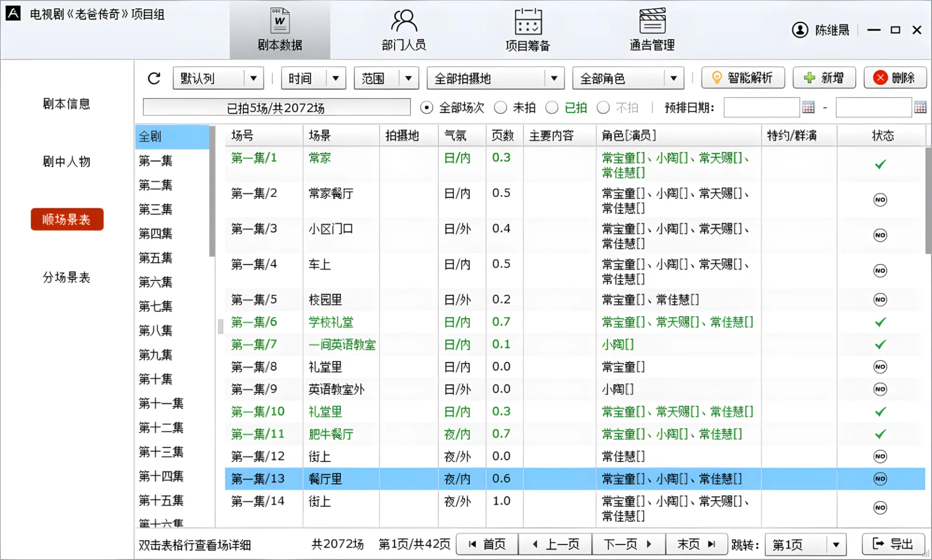The height and width of the screenshot is (560, 932).
Task: Click the 下一页 button
Action: [x=628, y=544]
